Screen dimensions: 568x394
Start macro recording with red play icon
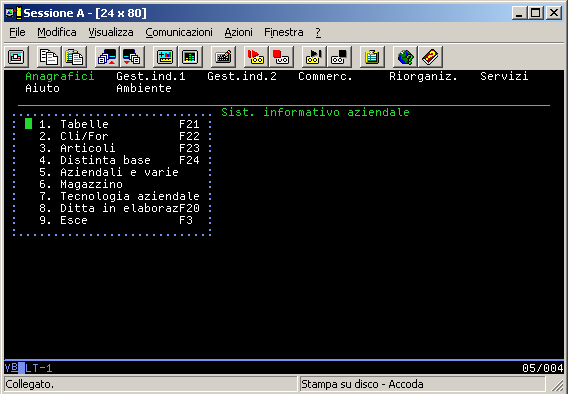(x=256, y=57)
